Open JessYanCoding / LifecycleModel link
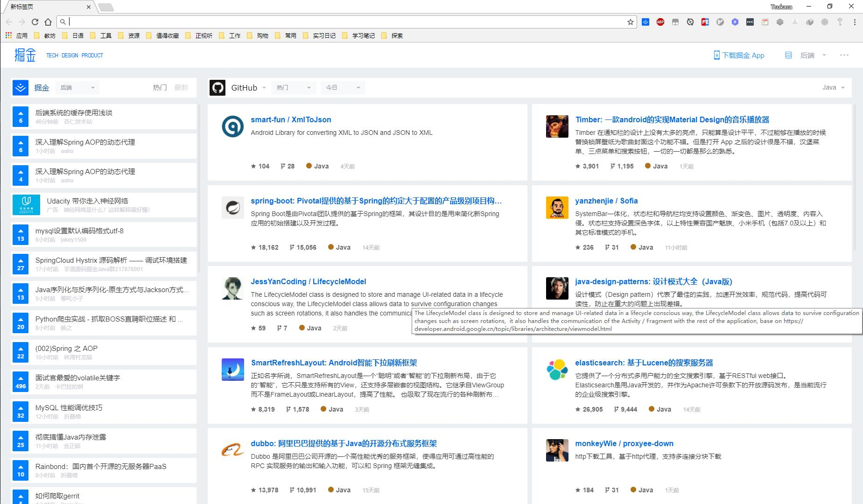 309,281
